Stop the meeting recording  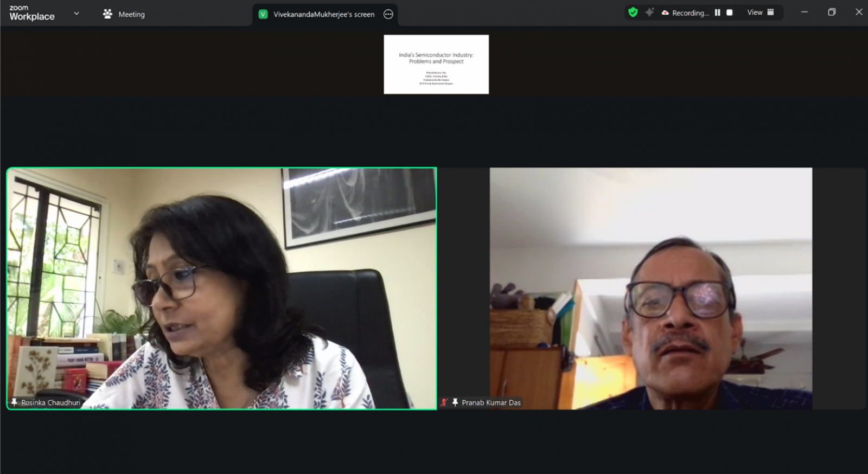click(730, 12)
